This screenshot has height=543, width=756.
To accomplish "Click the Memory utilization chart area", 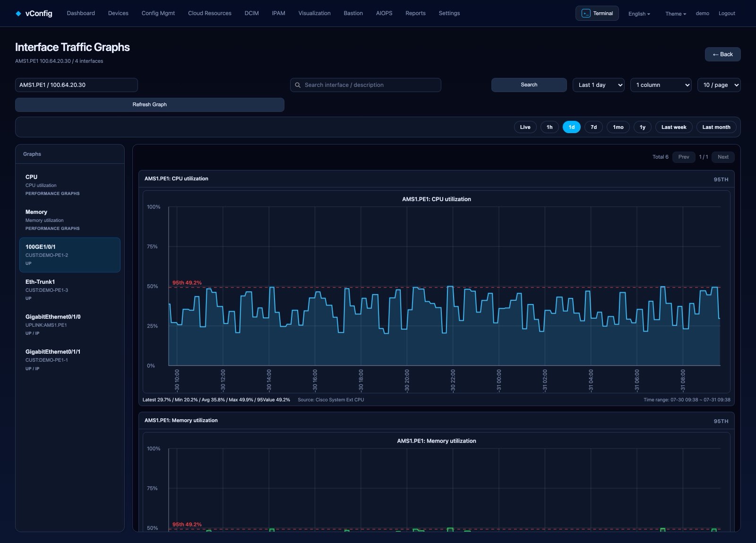I will coord(437,482).
